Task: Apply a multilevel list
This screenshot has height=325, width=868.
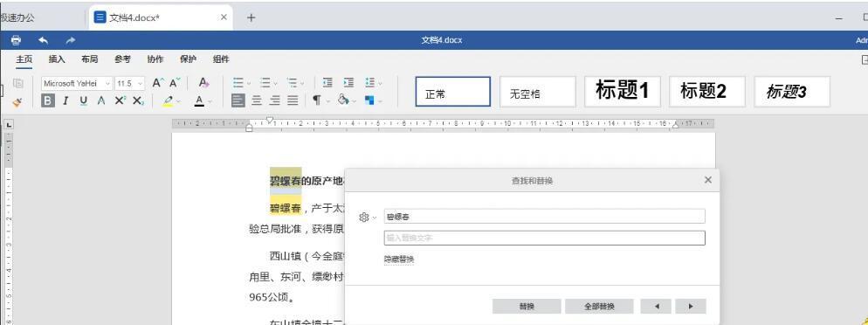Action: 292,83
